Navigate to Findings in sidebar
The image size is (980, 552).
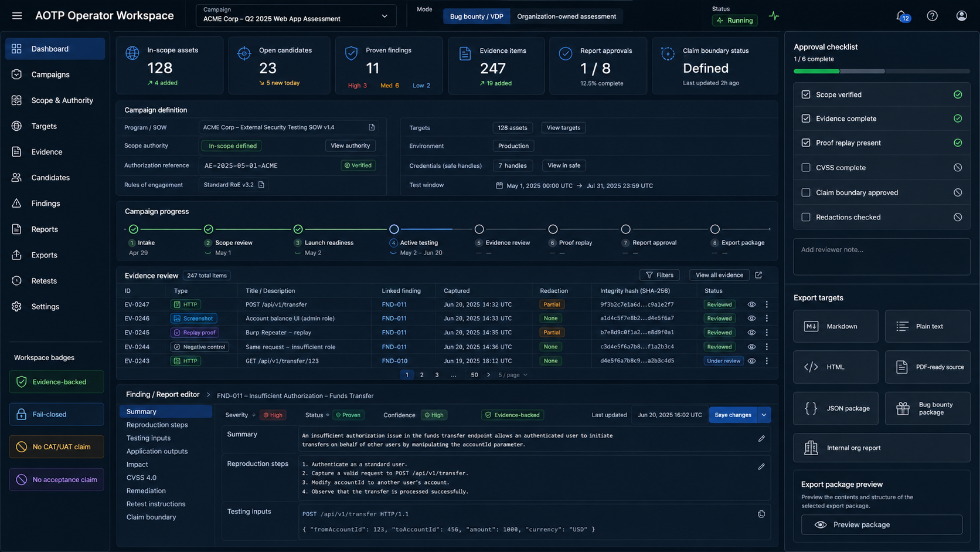pos(55,204)
